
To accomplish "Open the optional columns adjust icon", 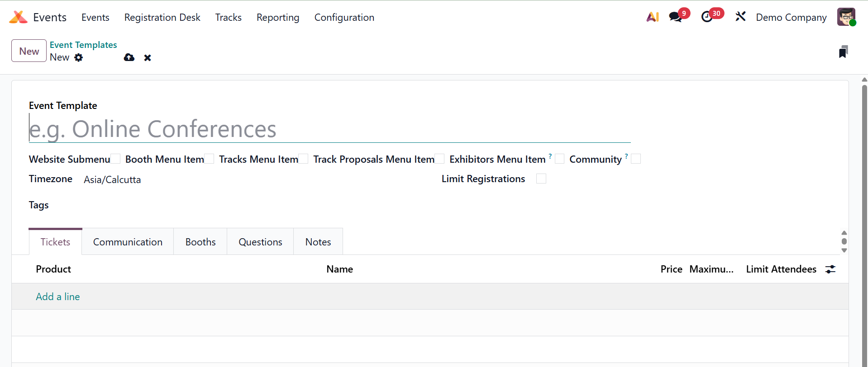I will coord(830,269).
